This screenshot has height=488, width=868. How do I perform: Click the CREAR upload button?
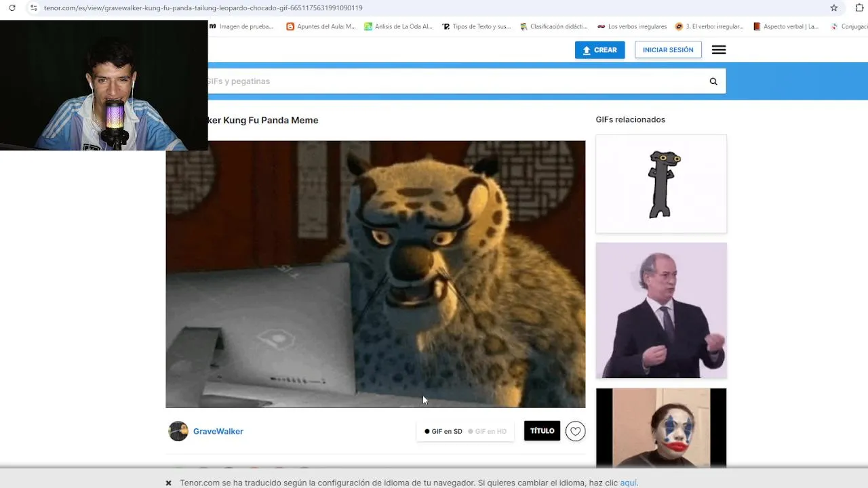599,49
